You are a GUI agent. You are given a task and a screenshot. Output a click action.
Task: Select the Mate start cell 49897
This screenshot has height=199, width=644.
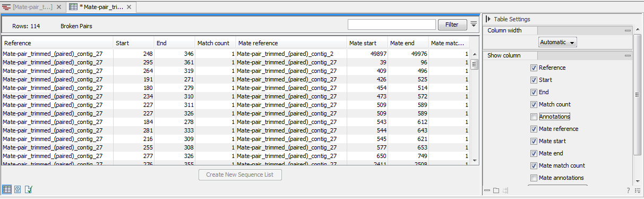click(367, 54)
